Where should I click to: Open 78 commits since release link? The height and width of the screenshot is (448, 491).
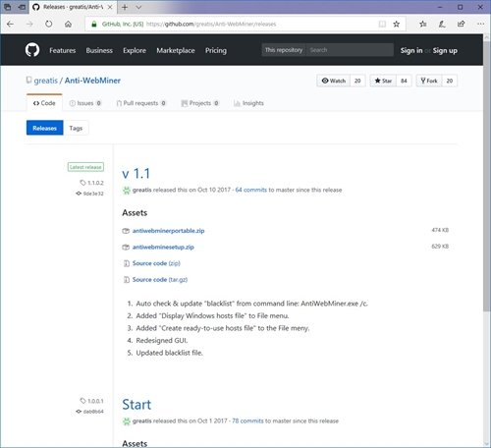tap(247, 420)
